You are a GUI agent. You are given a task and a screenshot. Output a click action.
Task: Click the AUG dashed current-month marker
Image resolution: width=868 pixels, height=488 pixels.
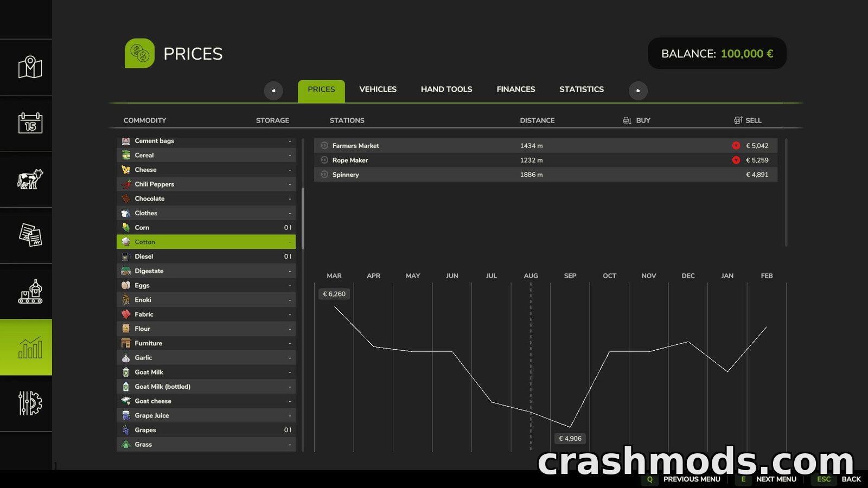point(531,367)
